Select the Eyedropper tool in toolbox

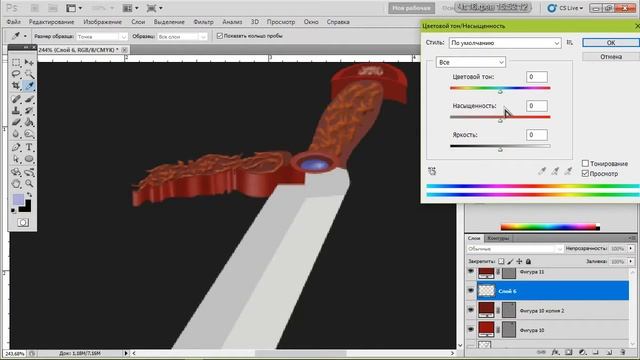pyautogui.click(x=29, y=86)
